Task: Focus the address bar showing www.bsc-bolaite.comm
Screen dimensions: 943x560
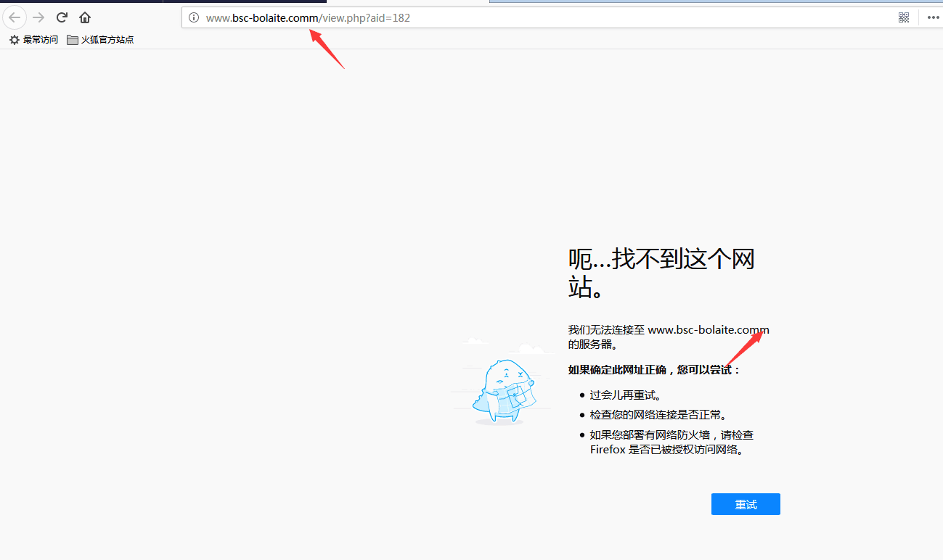Action: pyautogui.click(x=508, y=18)
